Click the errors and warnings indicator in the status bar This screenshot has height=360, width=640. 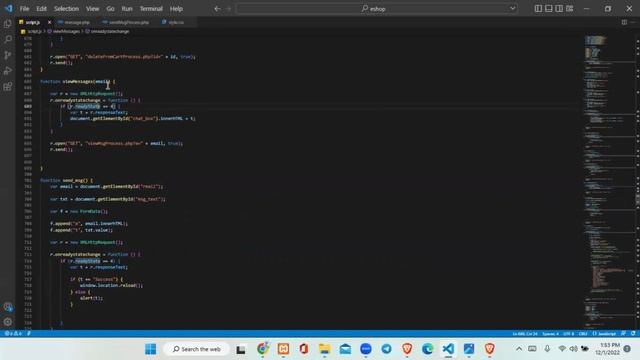click(13, 333)
